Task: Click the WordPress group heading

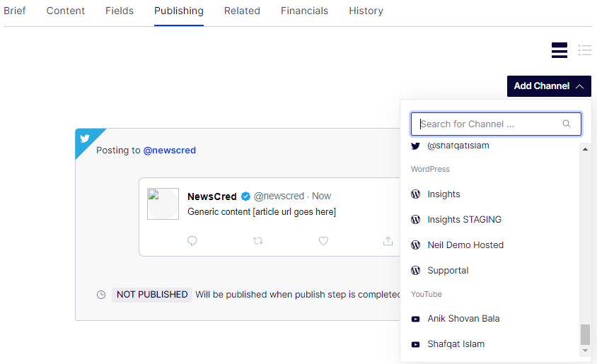Action: [430, 169]
